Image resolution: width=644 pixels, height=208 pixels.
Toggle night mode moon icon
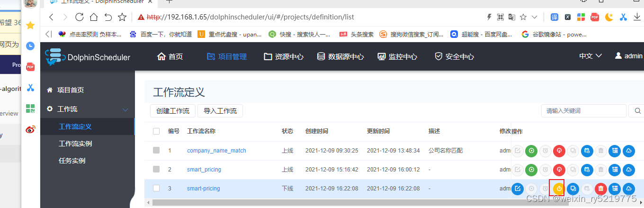click(609, 17)
